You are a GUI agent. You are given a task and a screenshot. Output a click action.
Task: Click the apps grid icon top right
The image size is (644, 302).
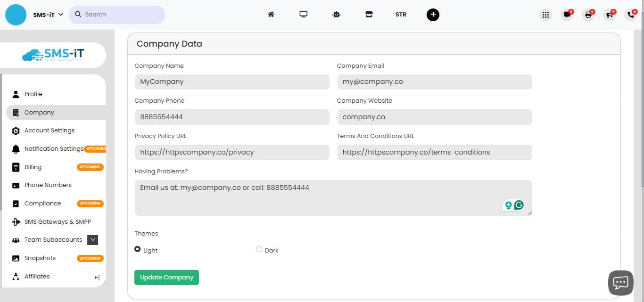(545, 15)
